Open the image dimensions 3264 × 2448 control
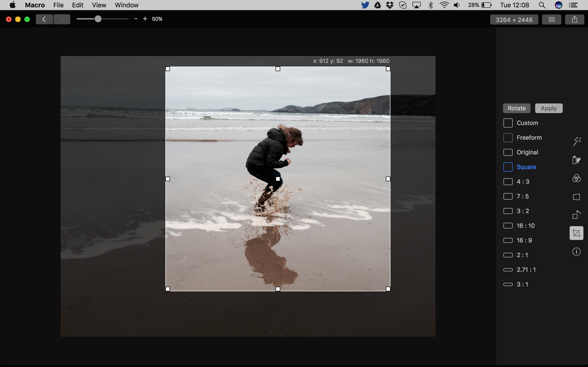 point(514,20)
